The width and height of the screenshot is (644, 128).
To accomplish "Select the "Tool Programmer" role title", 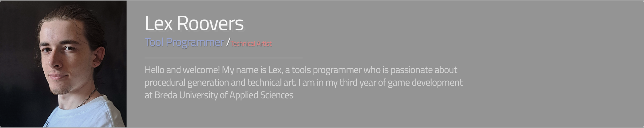I will (184, 42).
